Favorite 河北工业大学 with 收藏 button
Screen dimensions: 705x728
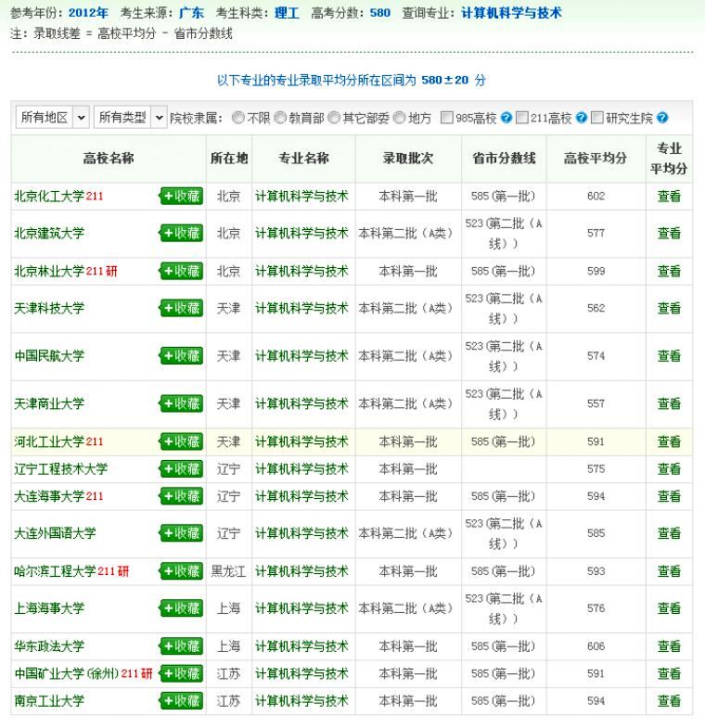coord(181,441)
